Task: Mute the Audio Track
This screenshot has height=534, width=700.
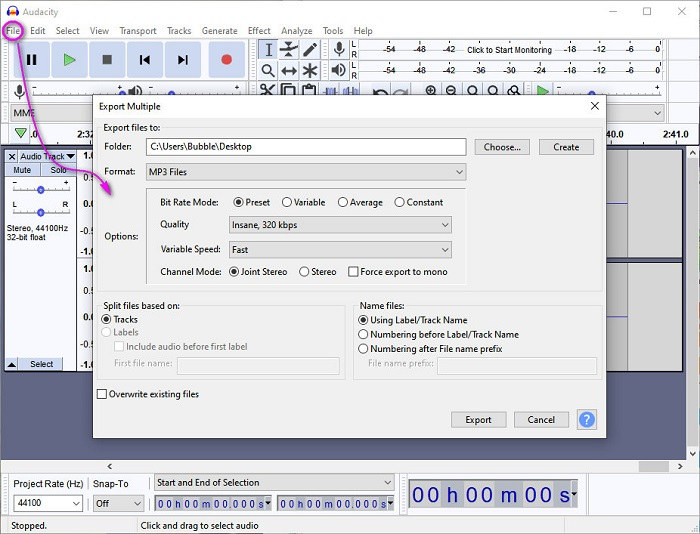Action: coord(22,170)
